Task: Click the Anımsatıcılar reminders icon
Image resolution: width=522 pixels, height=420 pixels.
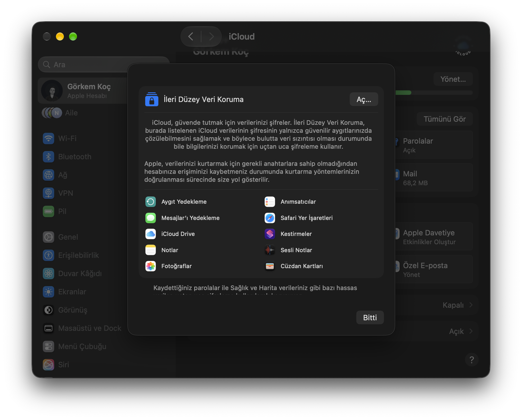Action: [x=270, y=202]
